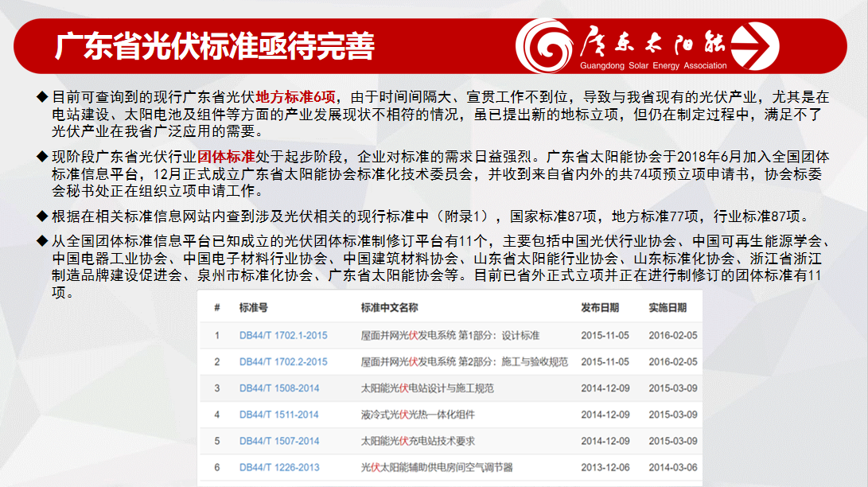Click the diamond bullet before 根据在相关标准

(42, 216)
